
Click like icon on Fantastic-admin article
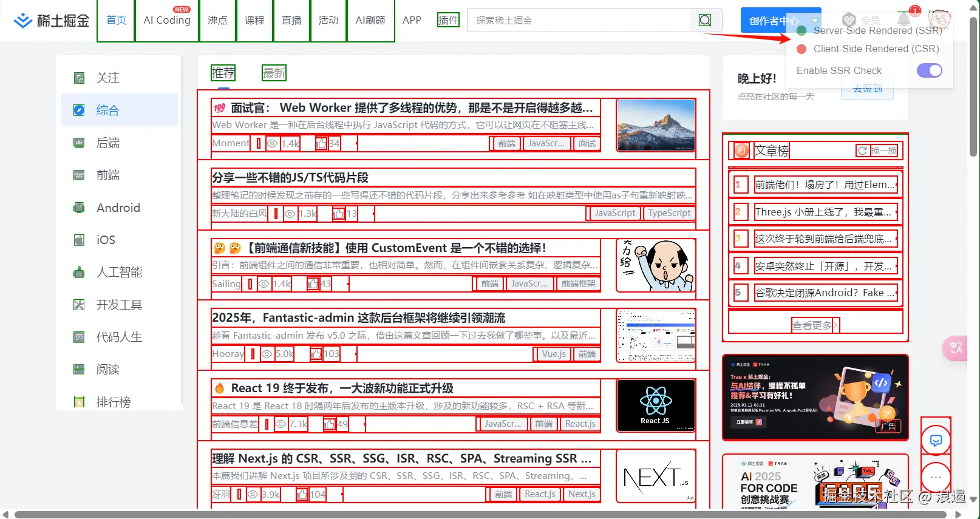pos(316,354)
